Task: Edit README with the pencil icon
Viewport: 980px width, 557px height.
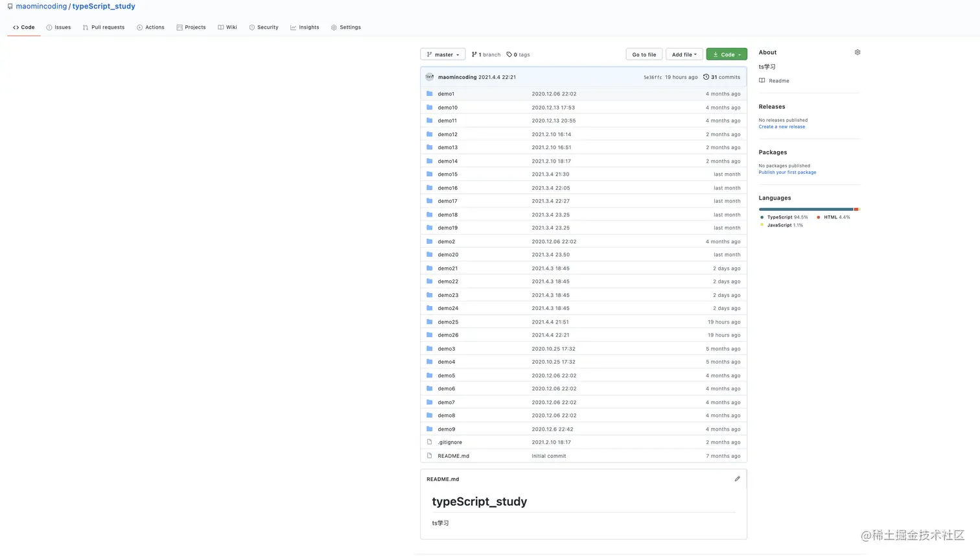Action: 737,479
